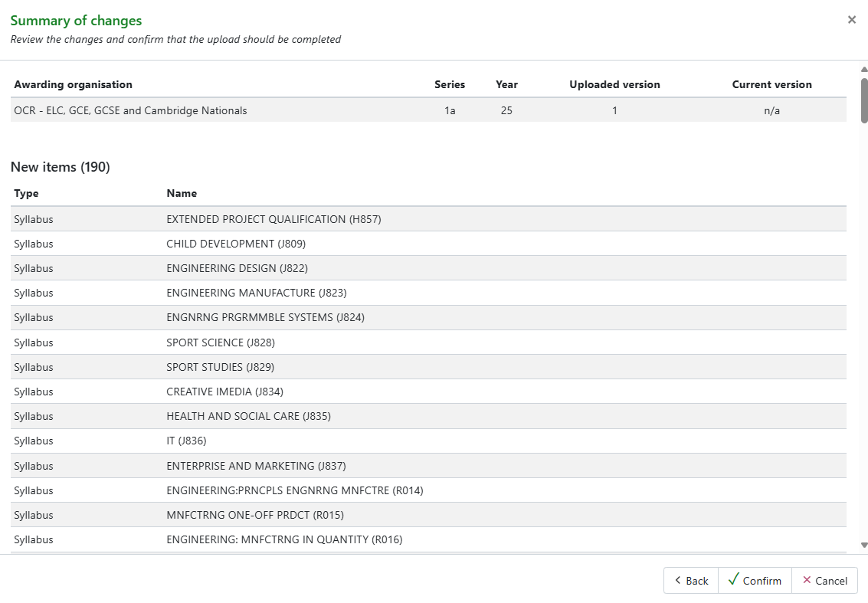Viewport: 868px width, 603px height.
Task: Select CREATIVE IMEDIA (J834) row
Action: click(428, 392)
